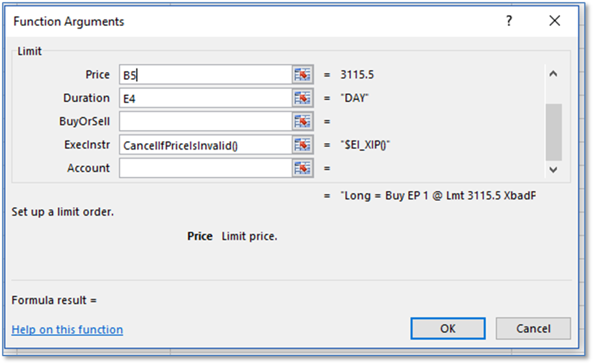594x364 pixels.
Task: Open the Help on this function link
Action: point(67,330)
